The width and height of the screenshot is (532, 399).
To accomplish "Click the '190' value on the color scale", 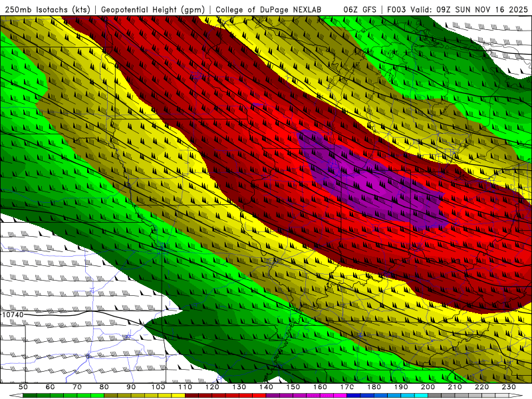I will click(x=401, y=387).
